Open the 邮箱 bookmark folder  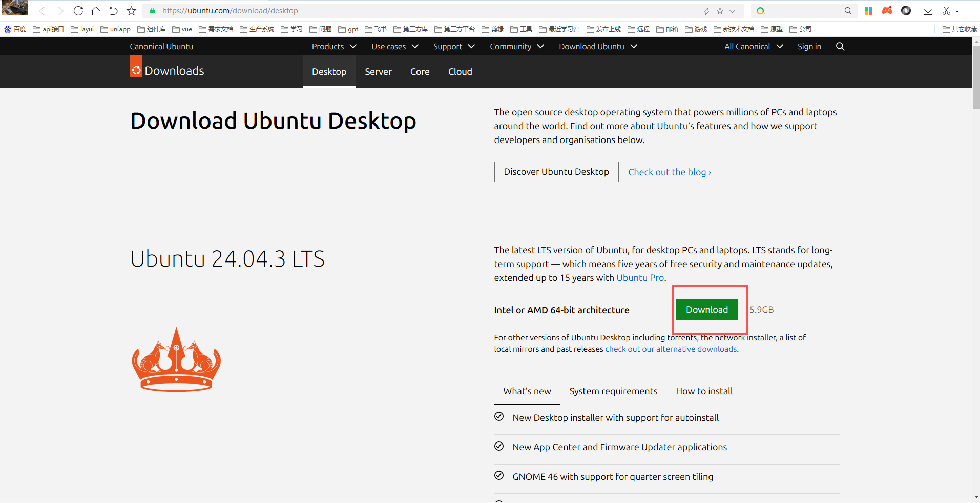click(x=667, y=29)
